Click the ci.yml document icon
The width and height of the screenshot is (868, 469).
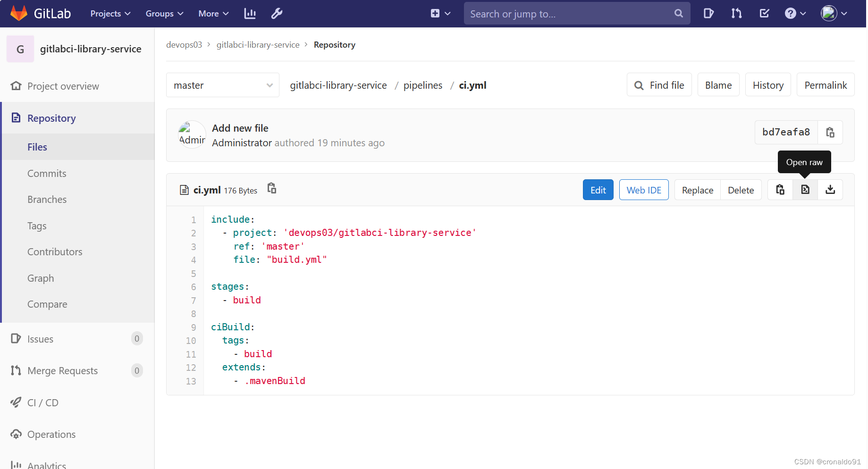point(185,190)
